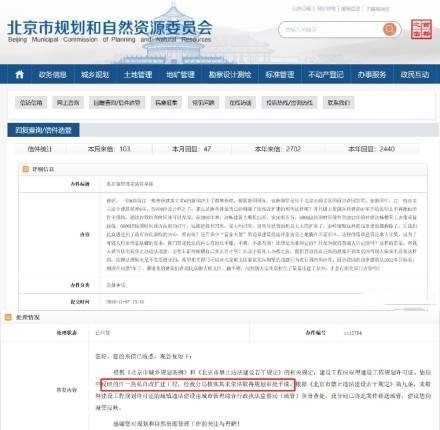Select the 民意征集 sub-navigation button
The image size is (440, 430).
point(166,102)
